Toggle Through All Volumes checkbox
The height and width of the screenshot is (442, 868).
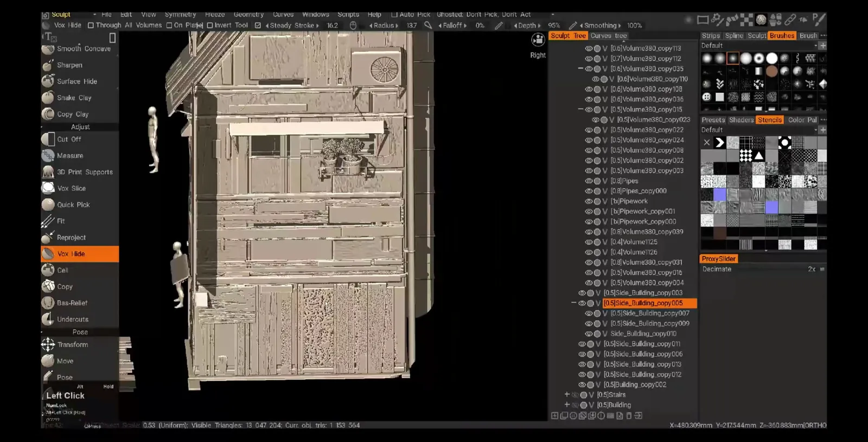91,25
